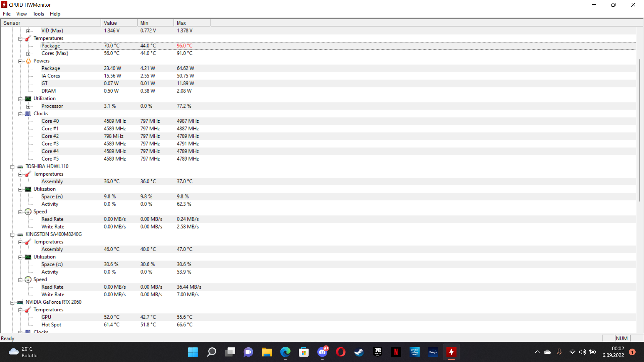Open the Windows Start menu

click(x=193, y=352)
